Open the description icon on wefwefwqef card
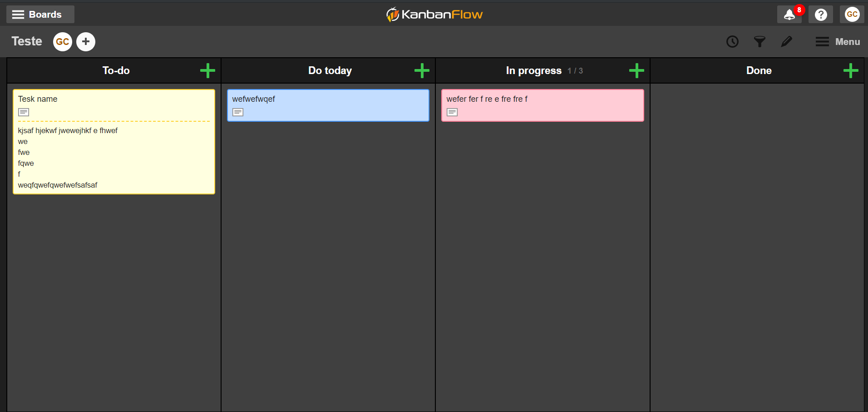 pyautogui.click(x=237, y=112)
